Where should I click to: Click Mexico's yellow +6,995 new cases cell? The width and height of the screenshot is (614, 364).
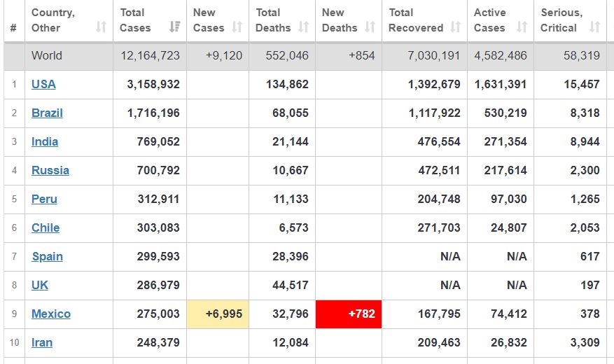coord(217,314)
